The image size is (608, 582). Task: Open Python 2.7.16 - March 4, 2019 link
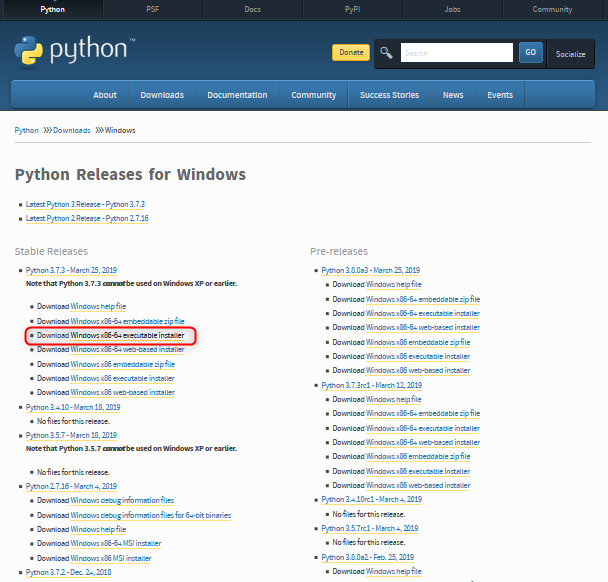(71, 486)
